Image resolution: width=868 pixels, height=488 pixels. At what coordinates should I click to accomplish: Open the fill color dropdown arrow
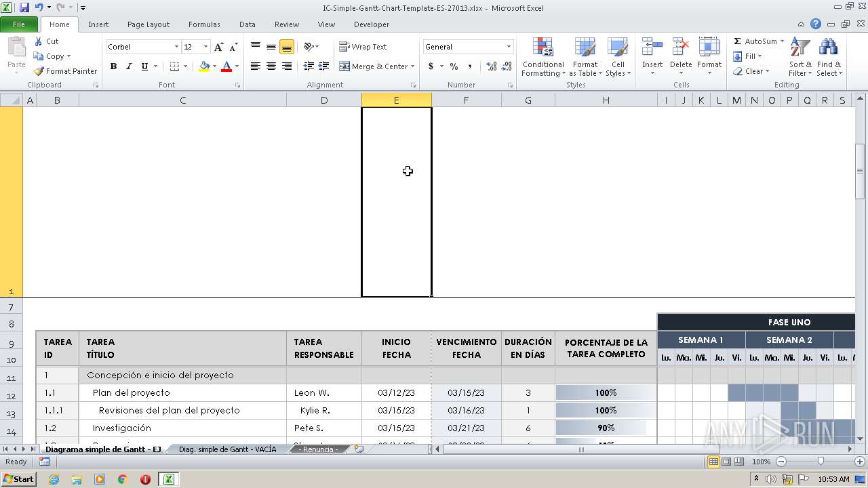click(x=214, y=66)
